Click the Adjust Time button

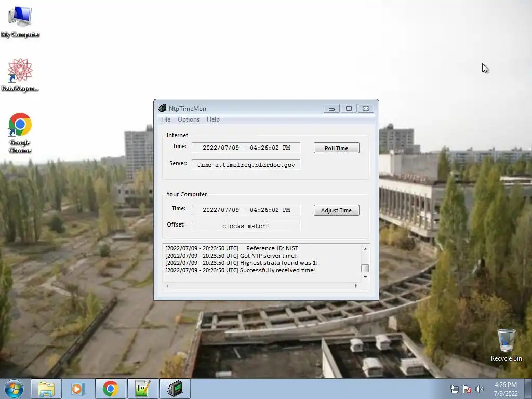point(336,210)
